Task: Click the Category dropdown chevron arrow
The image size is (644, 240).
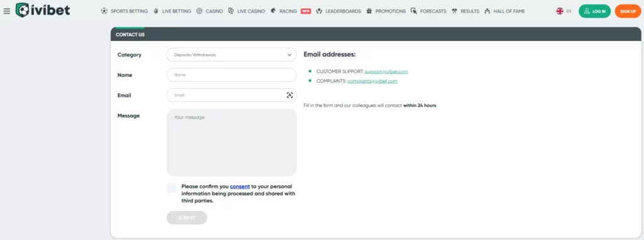Action: point(289,55)
